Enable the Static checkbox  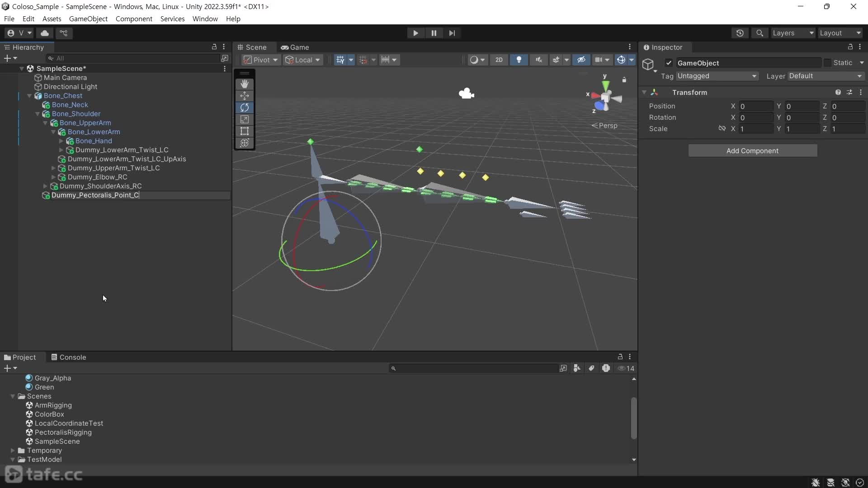(x=827, y=63)
